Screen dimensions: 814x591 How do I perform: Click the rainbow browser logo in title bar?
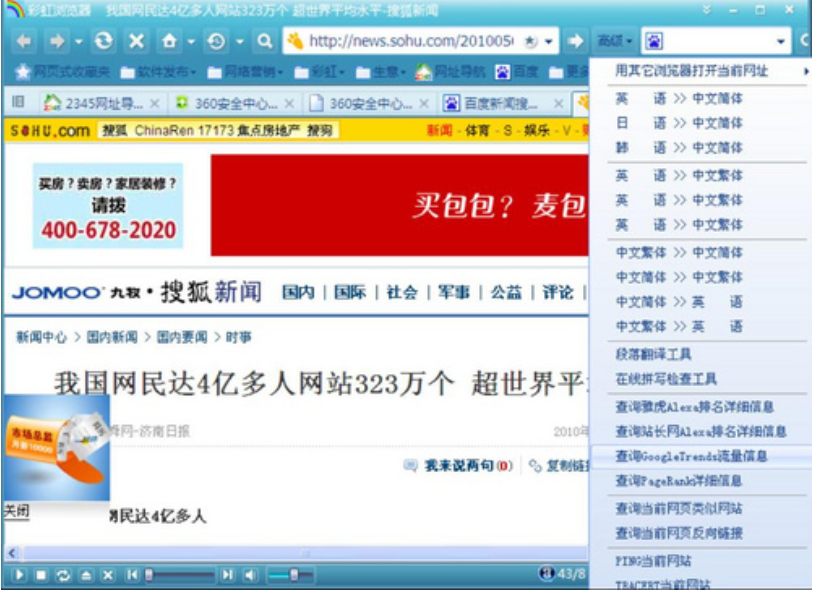coord(14,9)
